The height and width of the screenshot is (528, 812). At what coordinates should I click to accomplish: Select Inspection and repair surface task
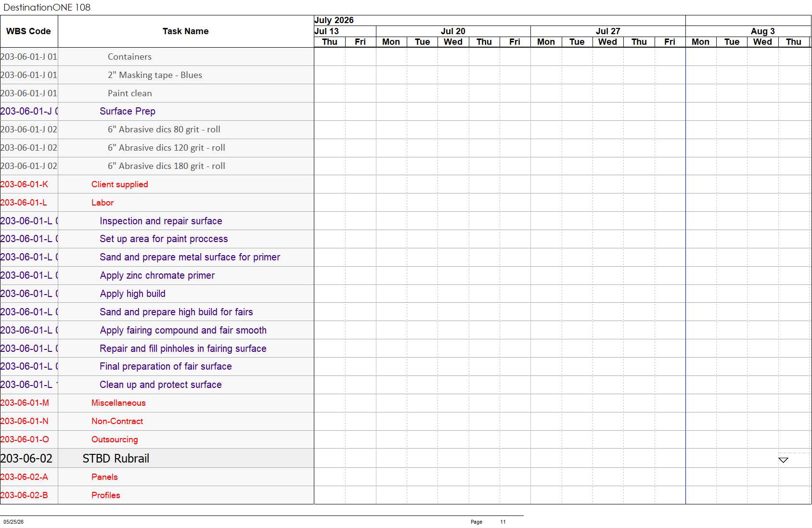tap(161, 221)
